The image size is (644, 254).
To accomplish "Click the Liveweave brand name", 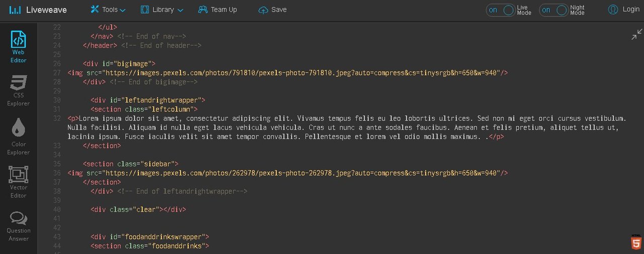I will coord(46,10).
